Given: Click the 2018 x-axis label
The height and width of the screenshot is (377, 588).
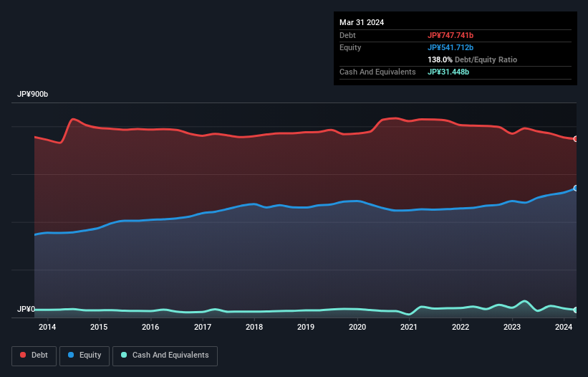Looking at the screenshot, I should (254, 327).
